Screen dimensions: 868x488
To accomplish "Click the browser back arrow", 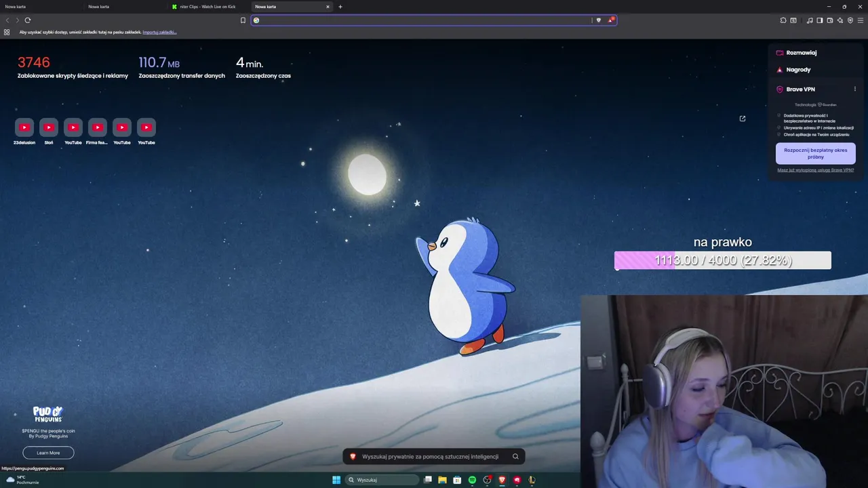I will point(7,20).
